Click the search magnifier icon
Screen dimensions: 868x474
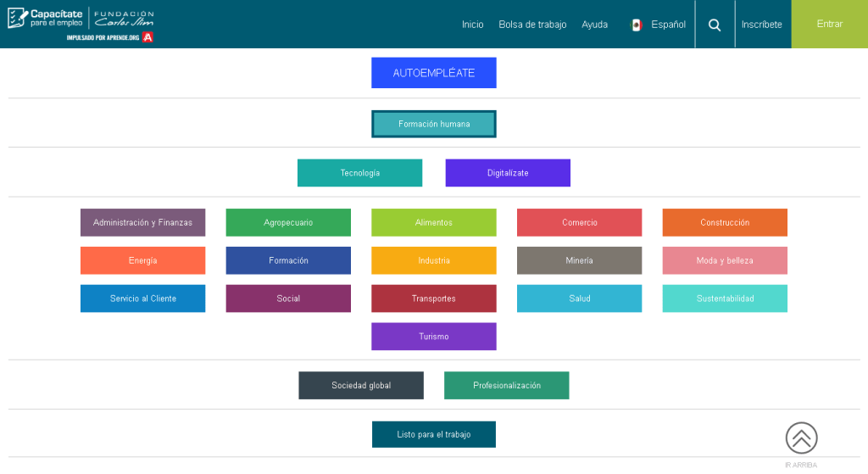point(715,25)
